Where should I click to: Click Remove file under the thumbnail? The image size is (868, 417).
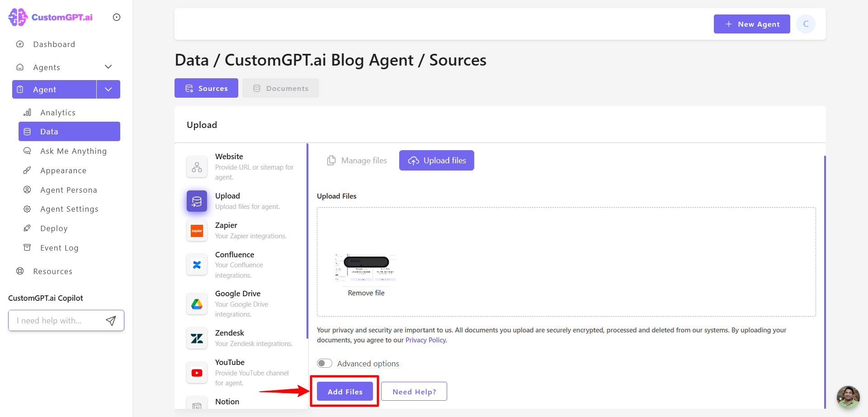[366, 293]
